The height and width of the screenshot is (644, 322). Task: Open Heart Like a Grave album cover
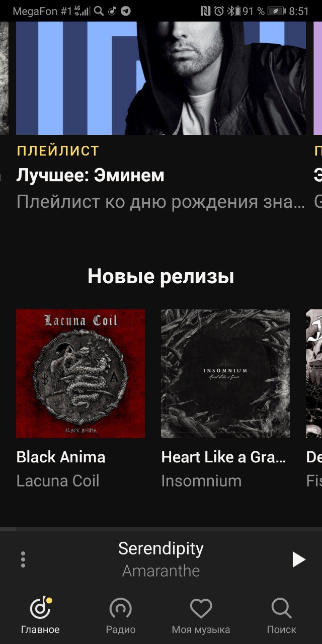225,373
